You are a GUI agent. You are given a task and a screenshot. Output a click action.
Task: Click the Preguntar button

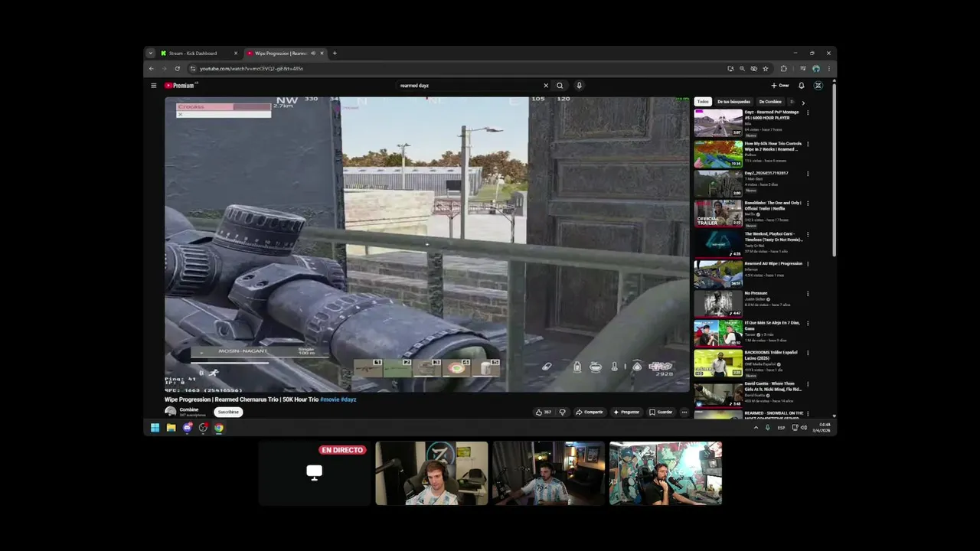coord(626,412)
